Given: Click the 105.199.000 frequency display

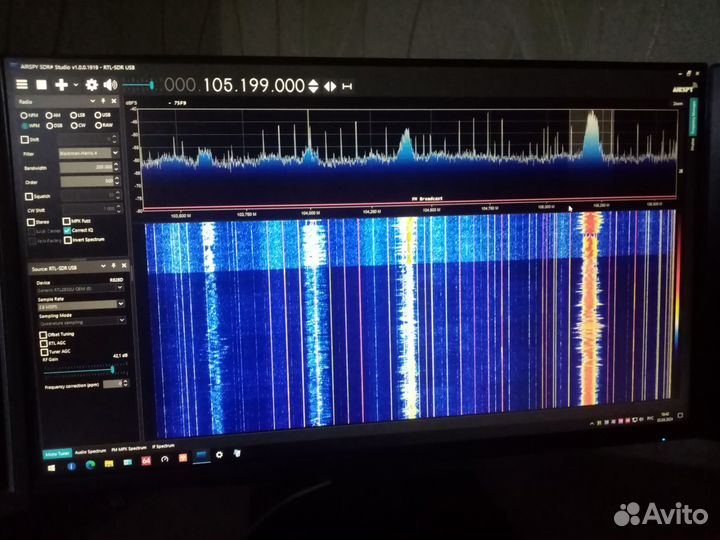Looking at the screenshot, I should 254,85.
